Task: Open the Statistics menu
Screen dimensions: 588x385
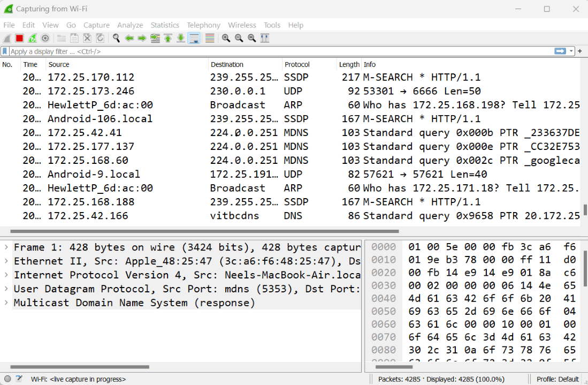Action: point(165,25)
